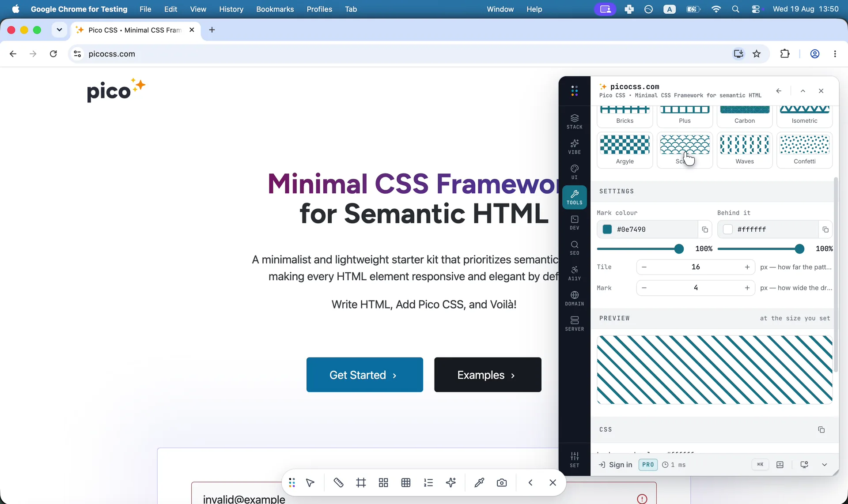Bookmark this page with the star icon
Screen dimensions: 848x504
coord(757,54)
